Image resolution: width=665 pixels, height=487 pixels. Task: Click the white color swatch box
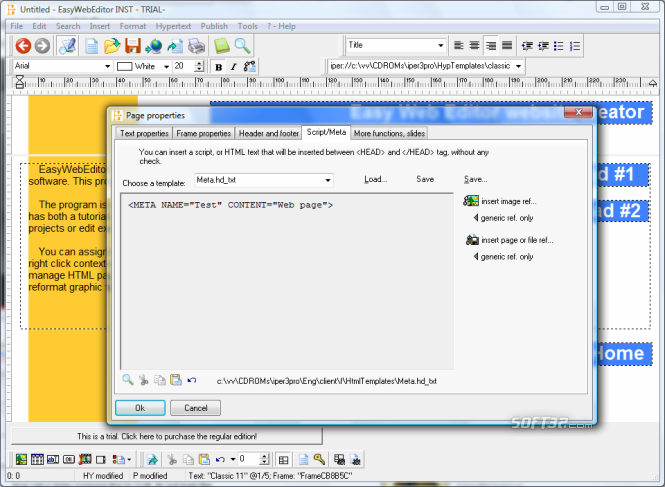(125, 67)
